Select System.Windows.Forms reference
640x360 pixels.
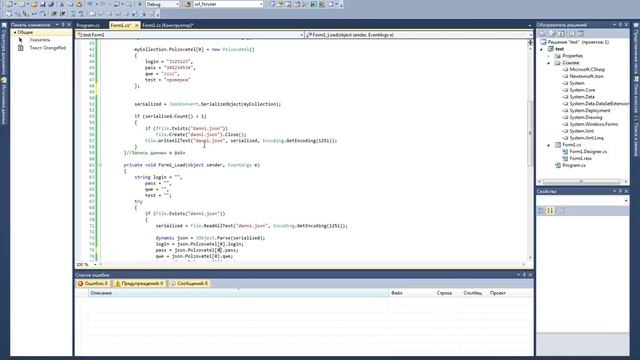click(x=593, y=124)
